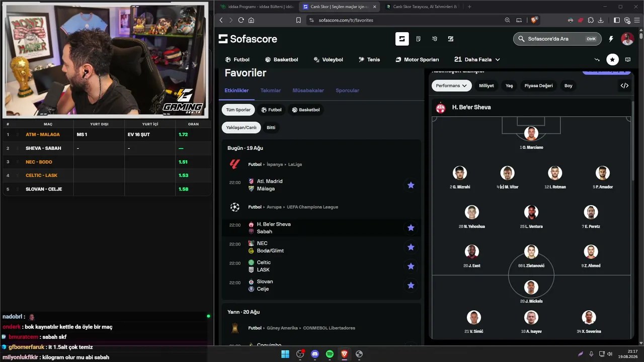Show lineup by Piyasa Değeri

(538, 85)
